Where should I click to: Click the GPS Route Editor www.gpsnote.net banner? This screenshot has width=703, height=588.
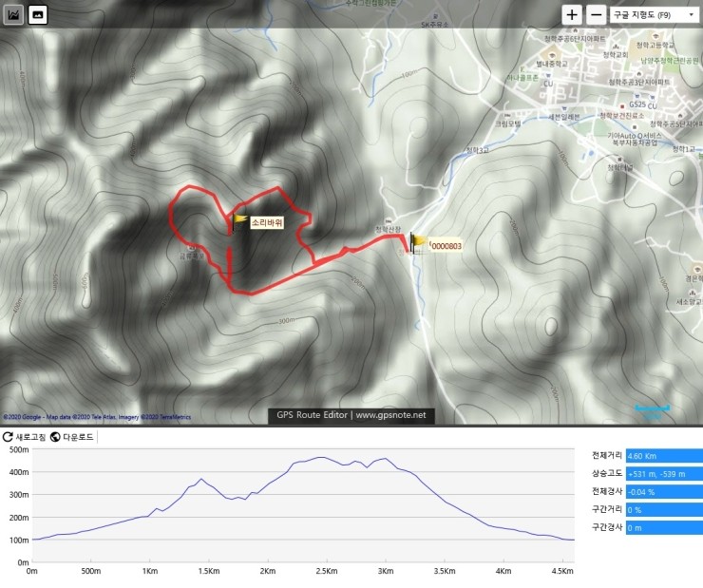351,415
